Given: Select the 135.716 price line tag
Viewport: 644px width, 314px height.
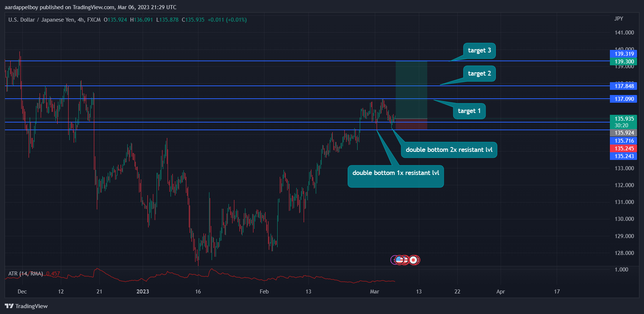Looking at the screenshot, I should tap(624, 141).
